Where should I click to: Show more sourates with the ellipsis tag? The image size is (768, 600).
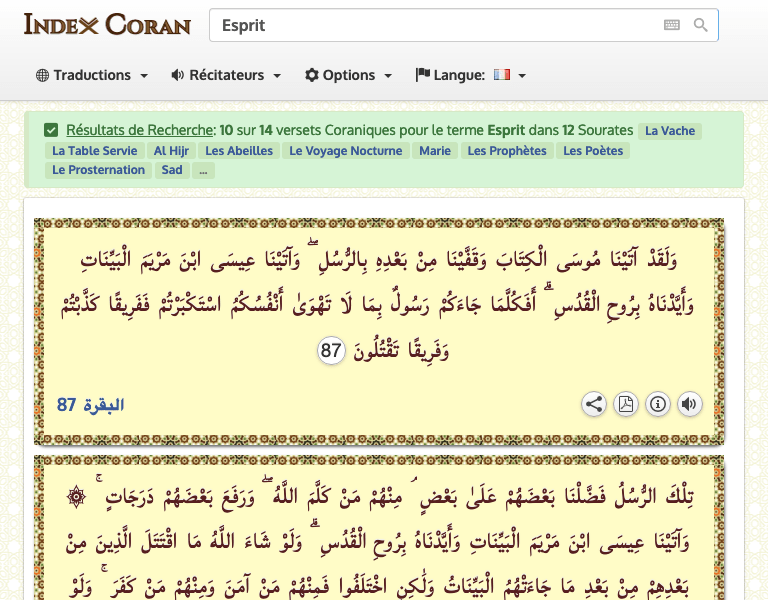pos(203,170)
